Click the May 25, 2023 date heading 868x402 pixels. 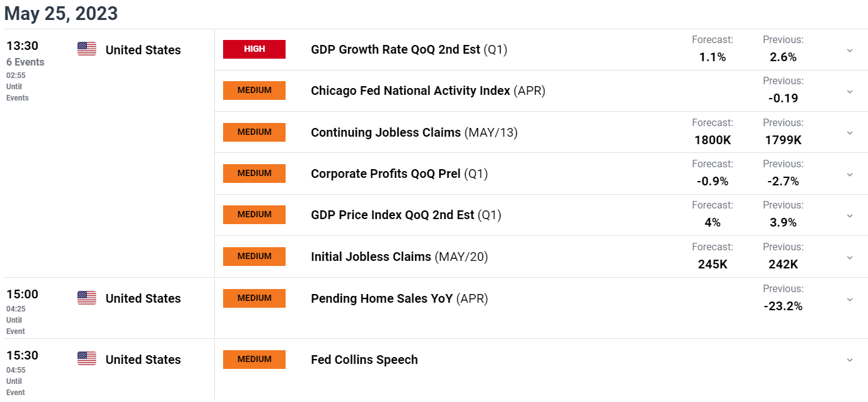61,13
